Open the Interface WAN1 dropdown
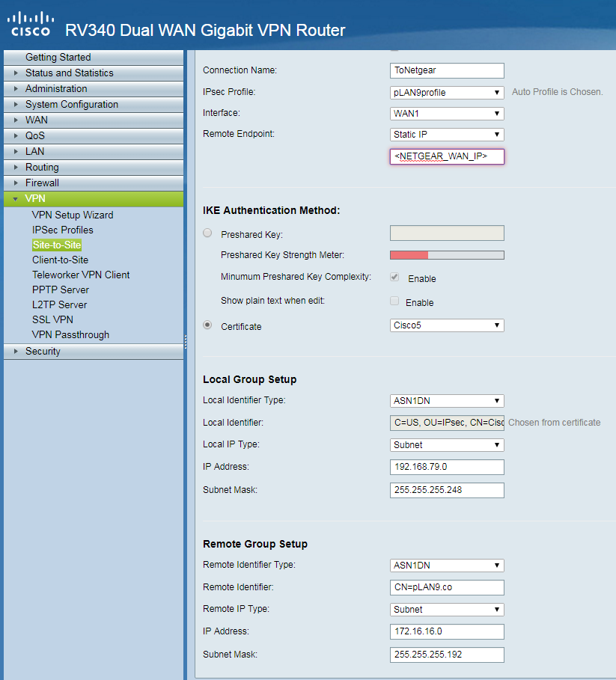 point(447,114)
